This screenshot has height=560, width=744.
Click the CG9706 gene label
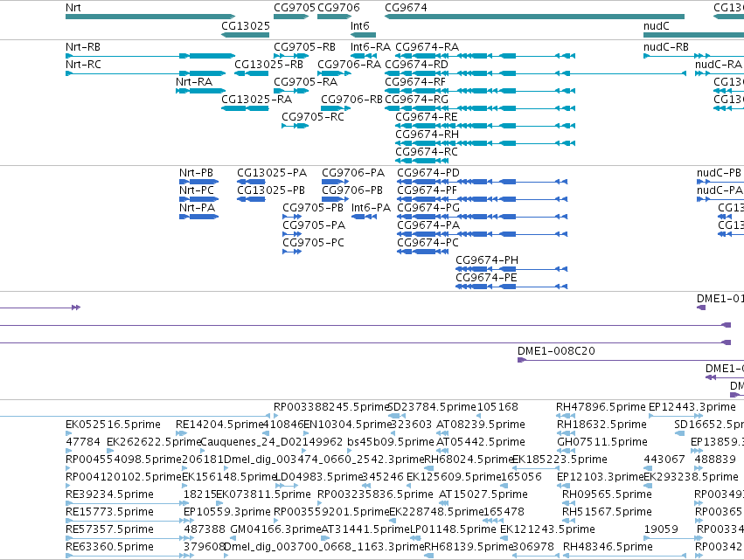coord(338,8)
